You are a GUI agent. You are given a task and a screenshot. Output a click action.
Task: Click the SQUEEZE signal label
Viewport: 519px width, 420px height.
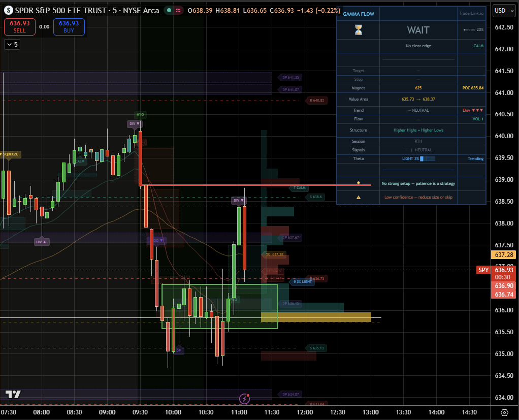coord(10,154)
